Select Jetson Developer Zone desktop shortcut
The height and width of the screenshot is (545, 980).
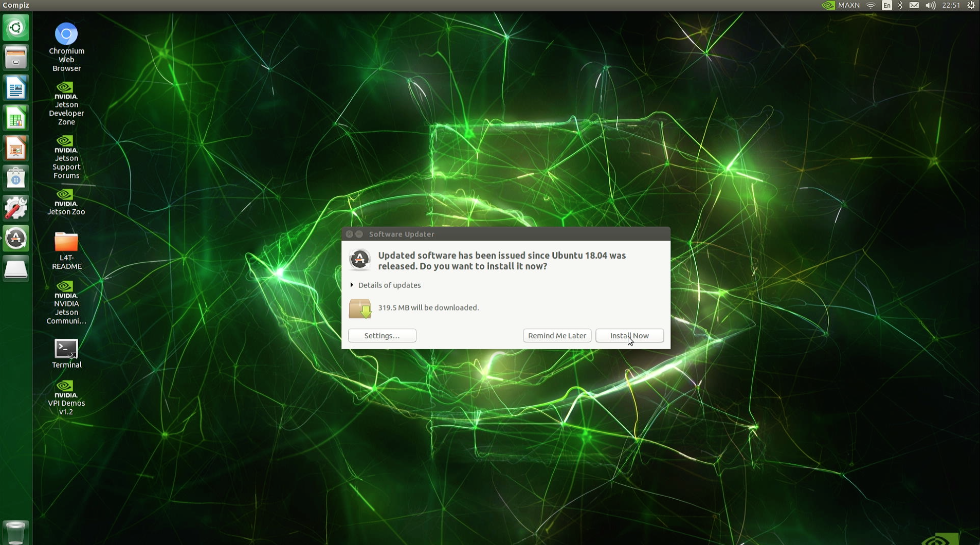pyautogui.click(x=66, y=103)
